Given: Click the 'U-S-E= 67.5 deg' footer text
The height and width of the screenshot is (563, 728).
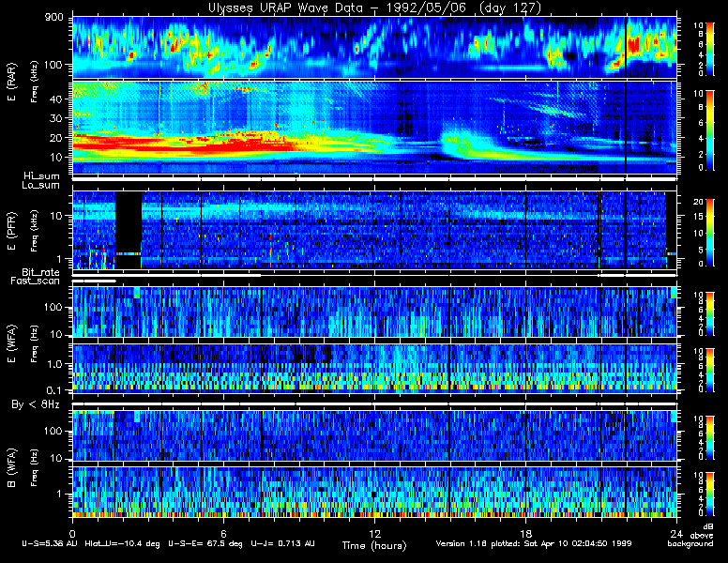Looking at the screenshot, I should [205, 543].
